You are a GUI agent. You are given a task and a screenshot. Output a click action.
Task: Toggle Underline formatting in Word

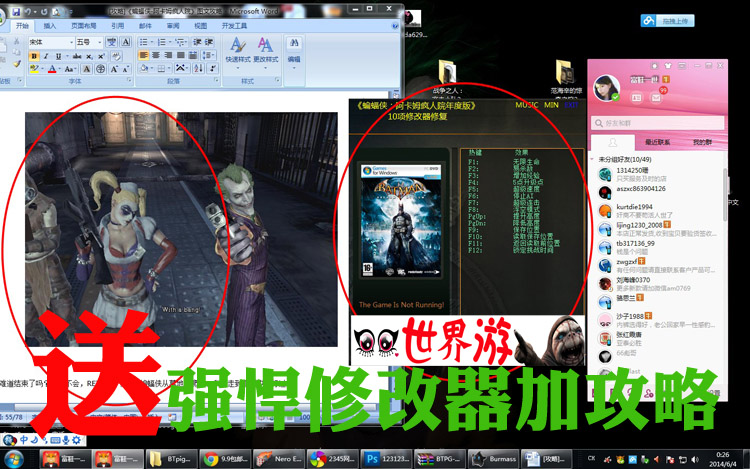tap(58, 56)
